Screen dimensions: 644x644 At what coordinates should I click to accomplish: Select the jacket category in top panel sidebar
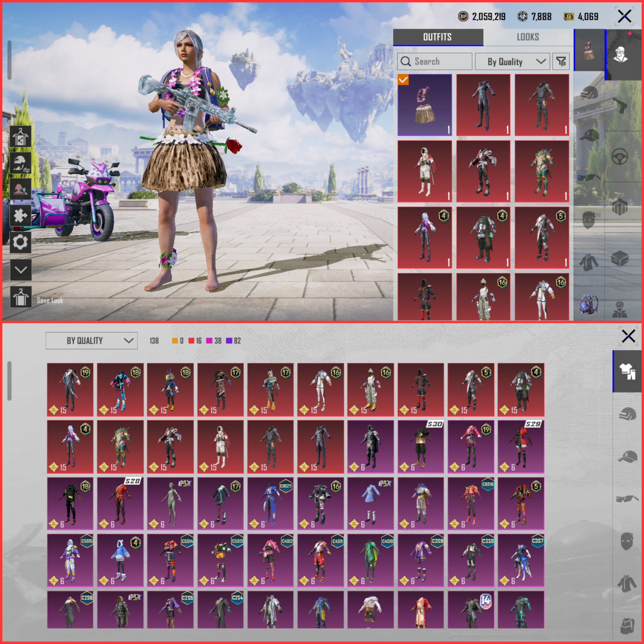click(x=589, y=262)
